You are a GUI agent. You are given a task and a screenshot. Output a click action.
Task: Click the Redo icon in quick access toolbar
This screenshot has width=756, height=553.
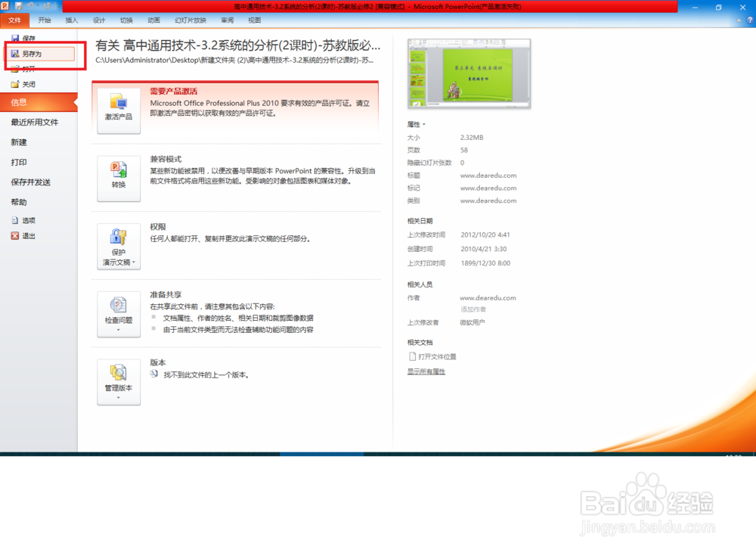[48, 6]
